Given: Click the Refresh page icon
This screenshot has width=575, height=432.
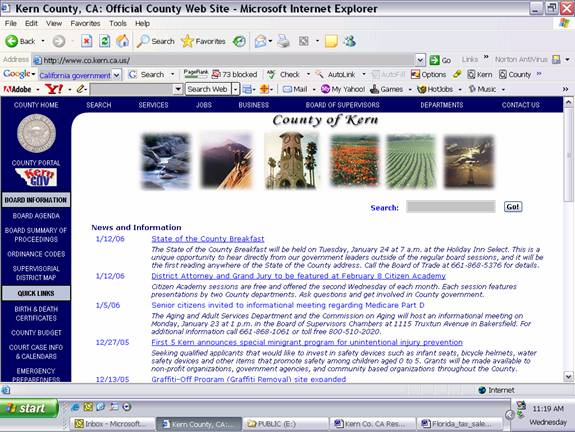Looking at the screenshot, I should pos(105,41).
